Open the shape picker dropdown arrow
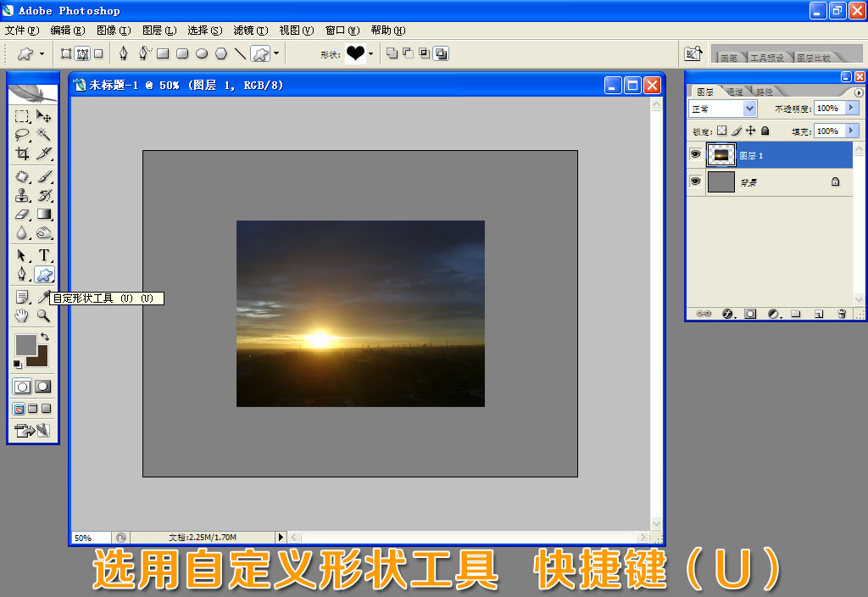The height and width of the screenshot is (597, 868). 371,53
